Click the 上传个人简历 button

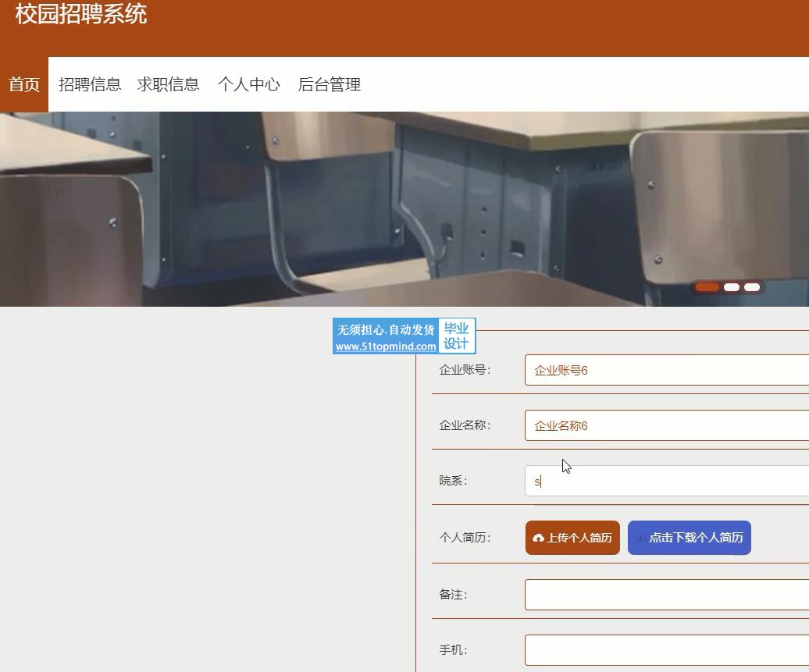pos(572,538)
